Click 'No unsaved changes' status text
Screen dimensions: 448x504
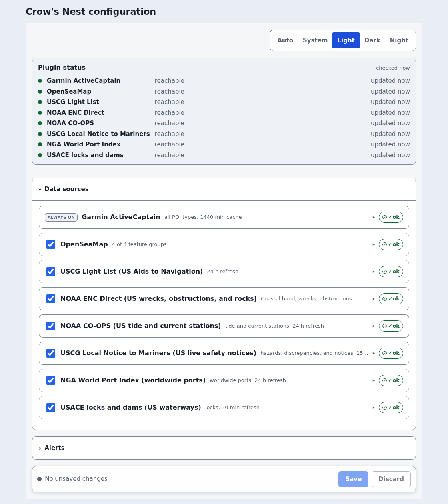coord(76,479)
